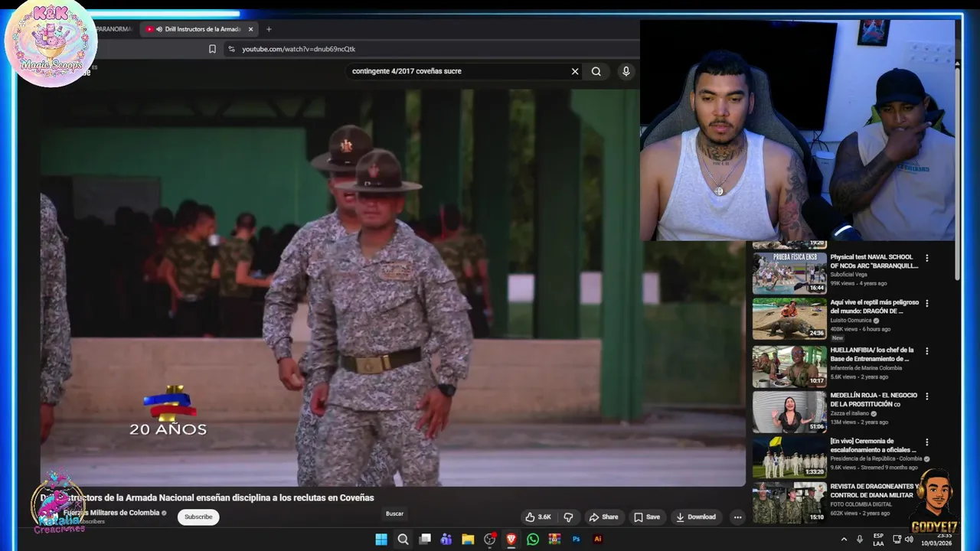The image size is (980, 551).
Task: Click title 'MEDELLÍN ROJA - EL NEGOCIO'
Action: (x=874, y=399)
